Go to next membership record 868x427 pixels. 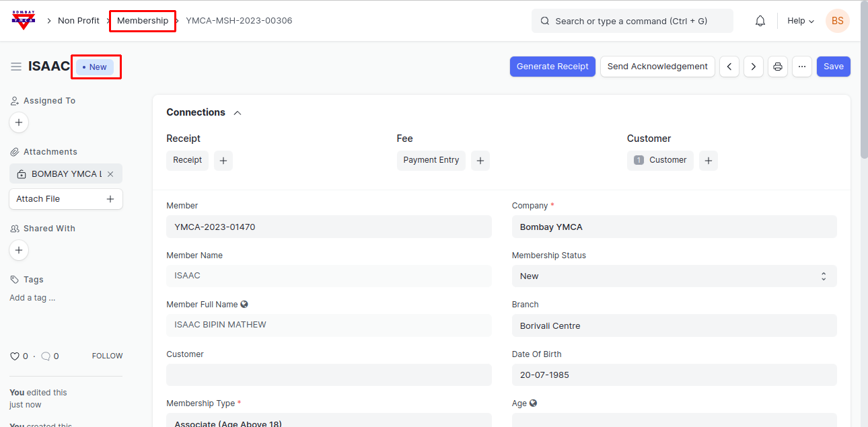[x=754, y=67]
